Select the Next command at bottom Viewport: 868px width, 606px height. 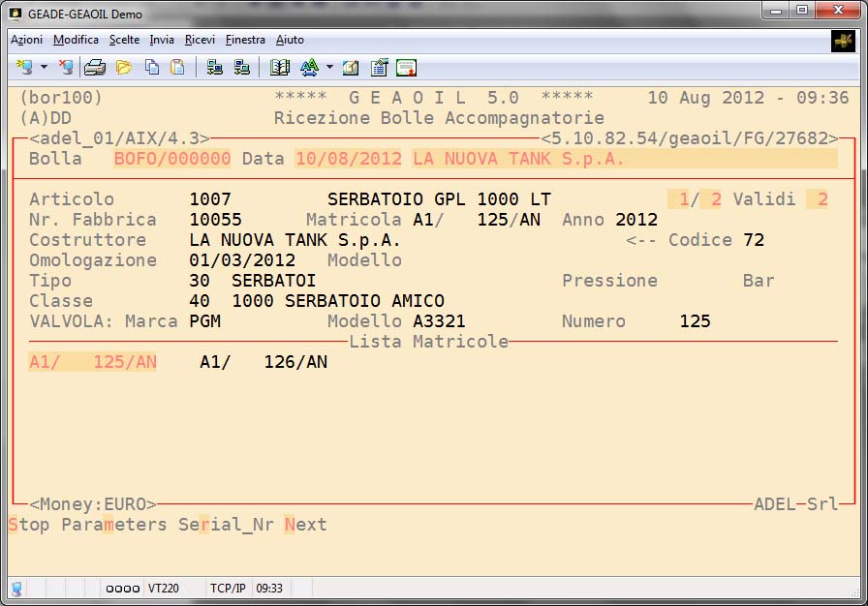[x=305, y=525]
